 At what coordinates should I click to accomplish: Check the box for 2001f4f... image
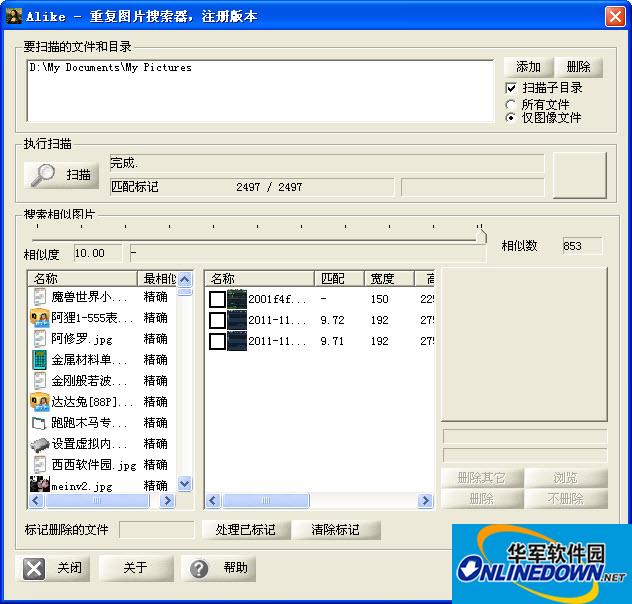pos(217,299)
